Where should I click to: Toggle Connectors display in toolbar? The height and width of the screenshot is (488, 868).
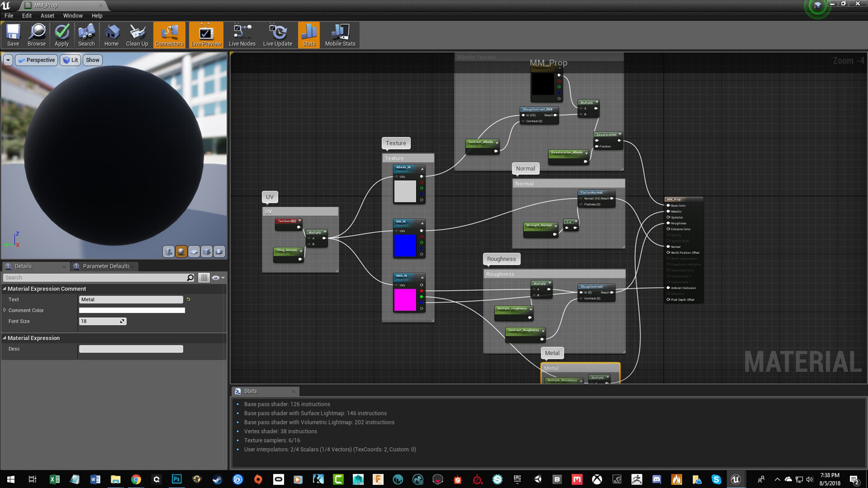click(169, 36)
